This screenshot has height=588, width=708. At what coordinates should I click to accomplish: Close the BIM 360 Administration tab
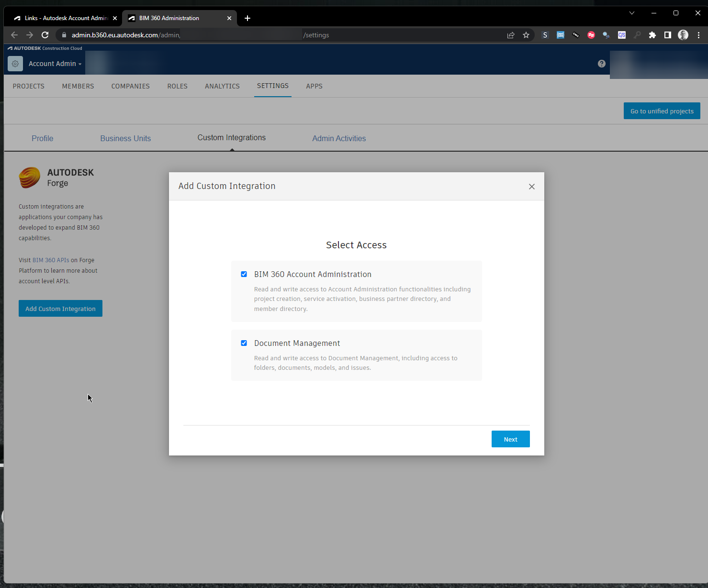click(x=229, y=18)
